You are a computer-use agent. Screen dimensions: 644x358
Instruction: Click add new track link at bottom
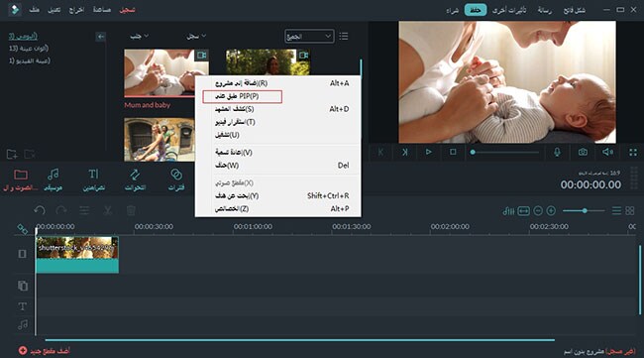pos(45,351)
